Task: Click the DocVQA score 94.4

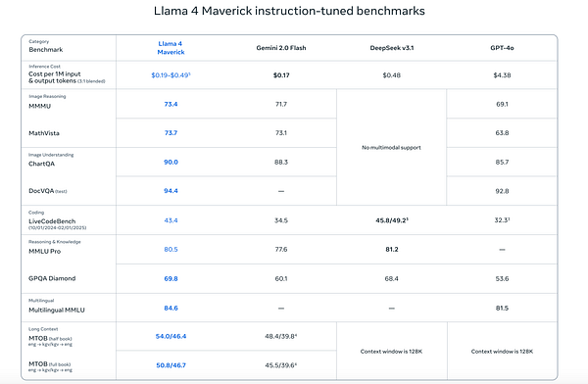Action: point(171,191)
